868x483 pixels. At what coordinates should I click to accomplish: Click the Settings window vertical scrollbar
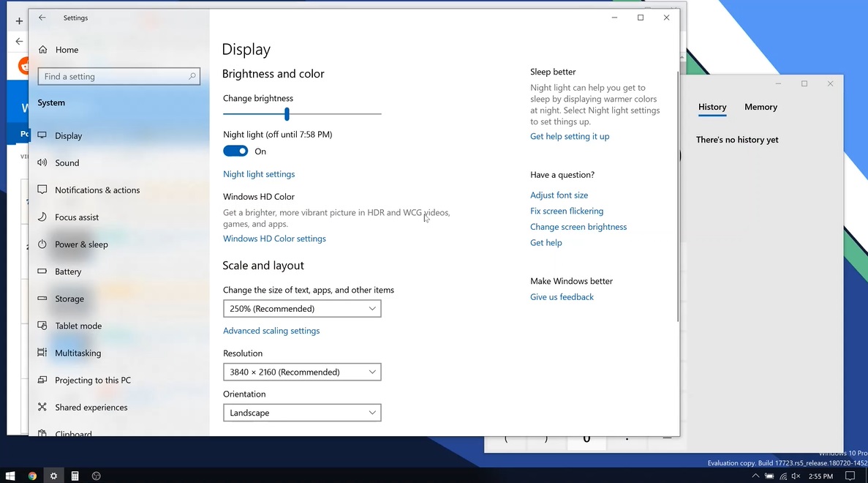[678, 197]
